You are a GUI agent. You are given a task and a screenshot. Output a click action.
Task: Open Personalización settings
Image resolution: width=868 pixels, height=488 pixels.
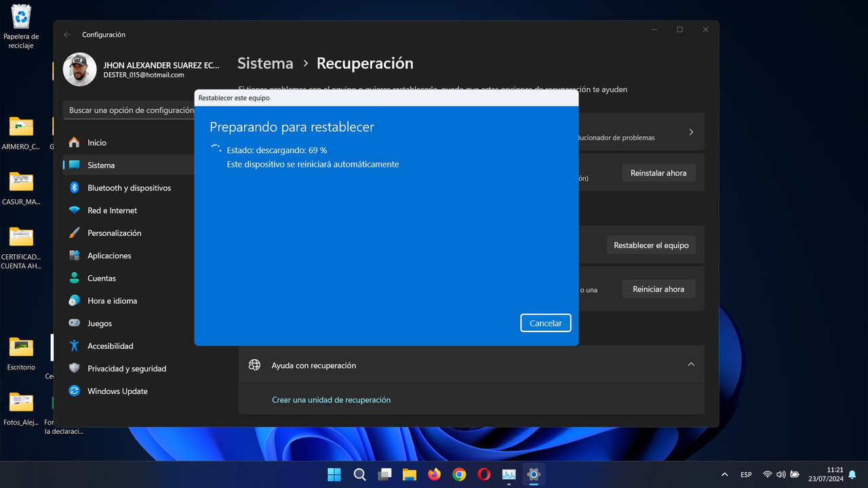point(129,233)
